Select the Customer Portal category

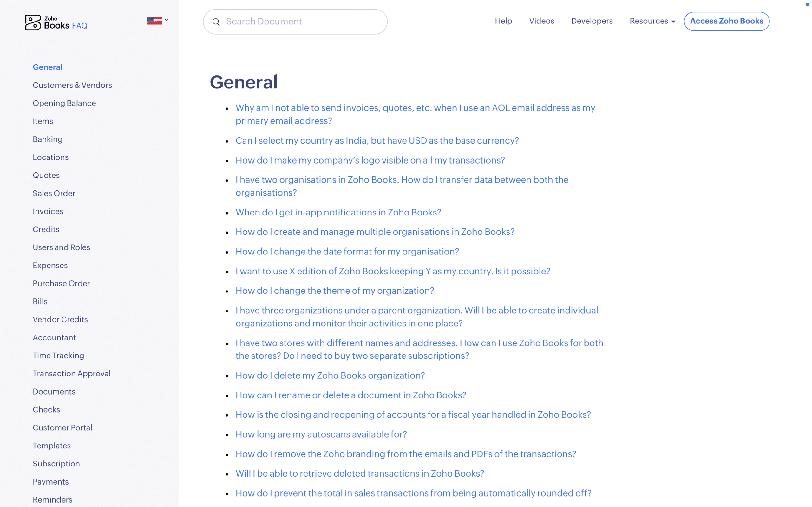pyautogui.click(x=62, y=427)
